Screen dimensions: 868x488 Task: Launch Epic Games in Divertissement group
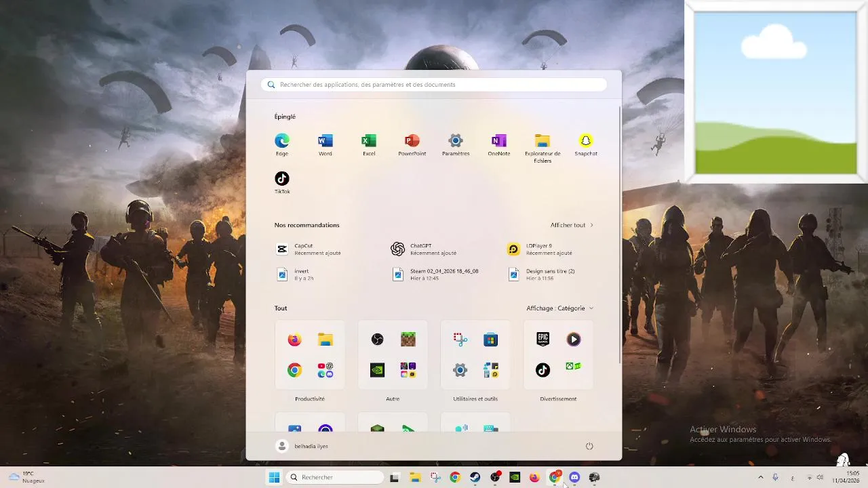point(543,340)
